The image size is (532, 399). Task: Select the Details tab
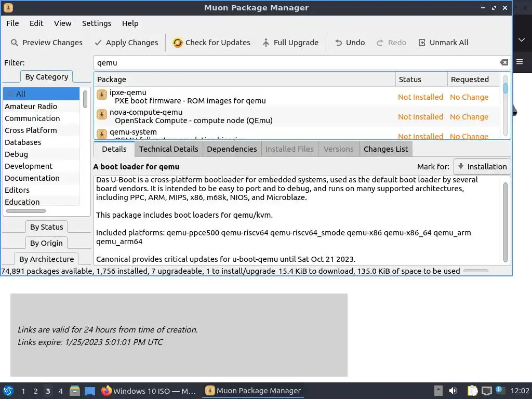pyautogui.click(x=114, y=149)
